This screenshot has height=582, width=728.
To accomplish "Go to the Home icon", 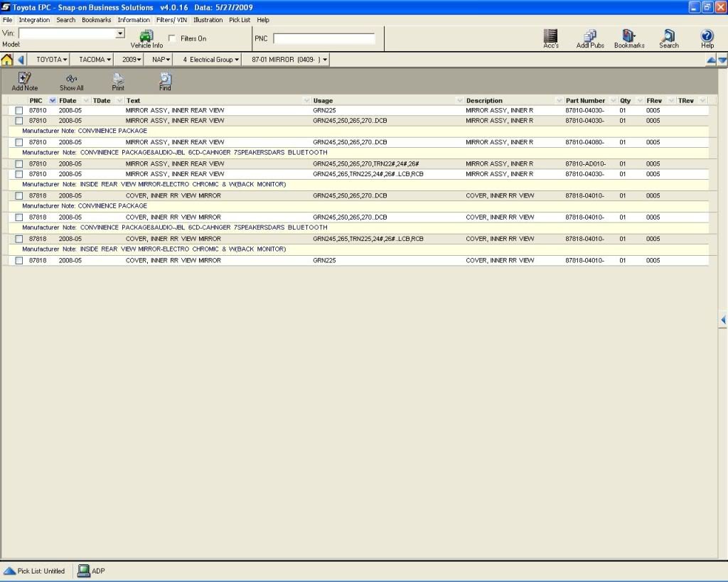I will pyautogui.click(x=7, y=60).
